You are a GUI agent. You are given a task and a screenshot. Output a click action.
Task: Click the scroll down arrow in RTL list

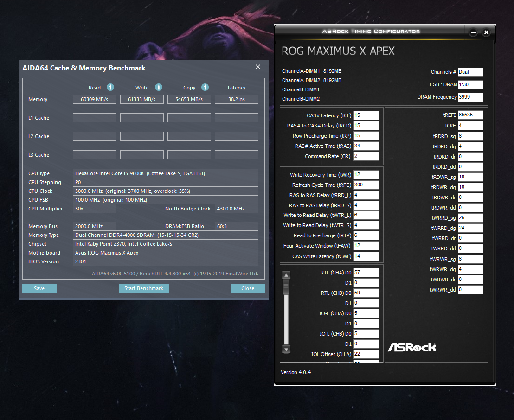[x=286, y=349]
